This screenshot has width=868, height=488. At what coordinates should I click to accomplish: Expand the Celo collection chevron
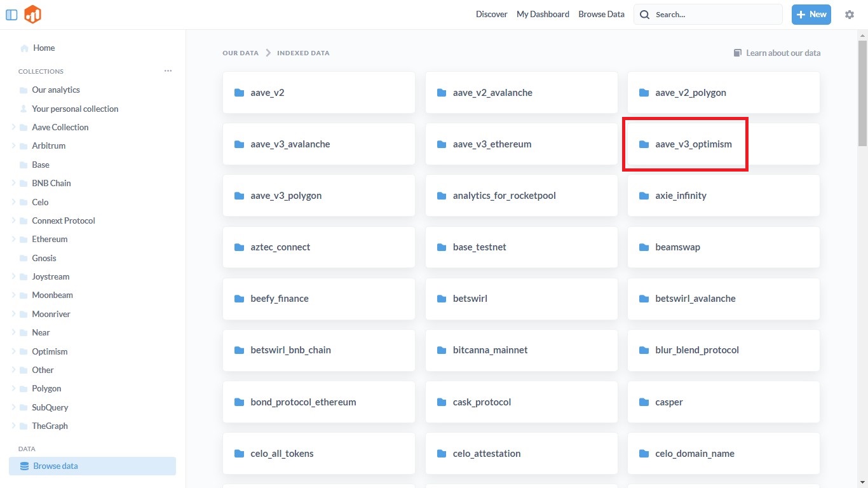point(13,202)
